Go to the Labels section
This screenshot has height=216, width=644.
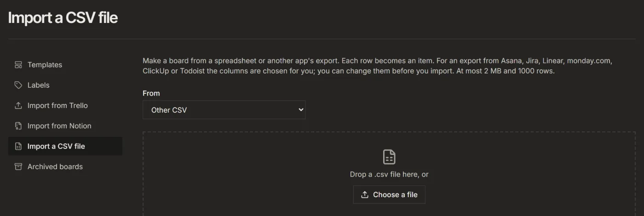click(65, 85)
